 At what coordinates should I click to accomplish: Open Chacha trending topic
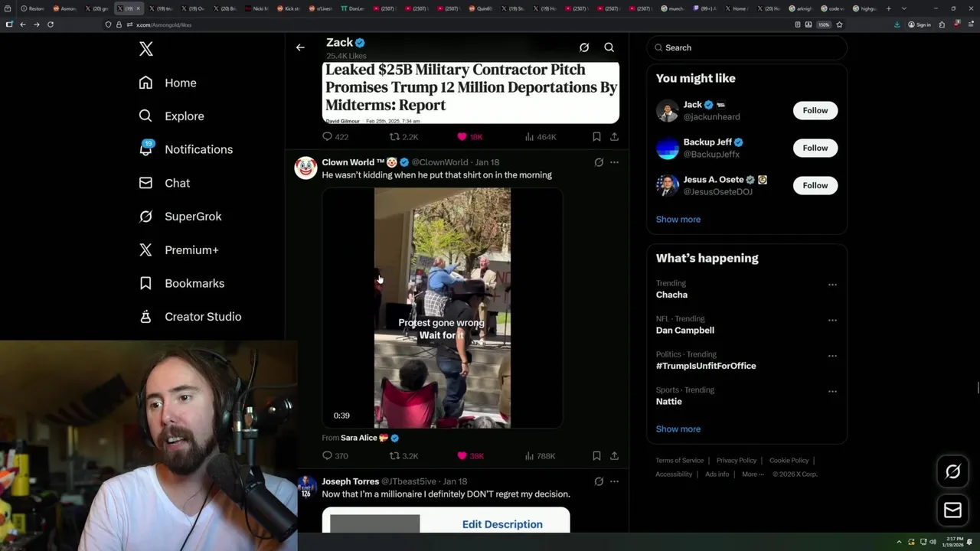click(x=671, y=295)
